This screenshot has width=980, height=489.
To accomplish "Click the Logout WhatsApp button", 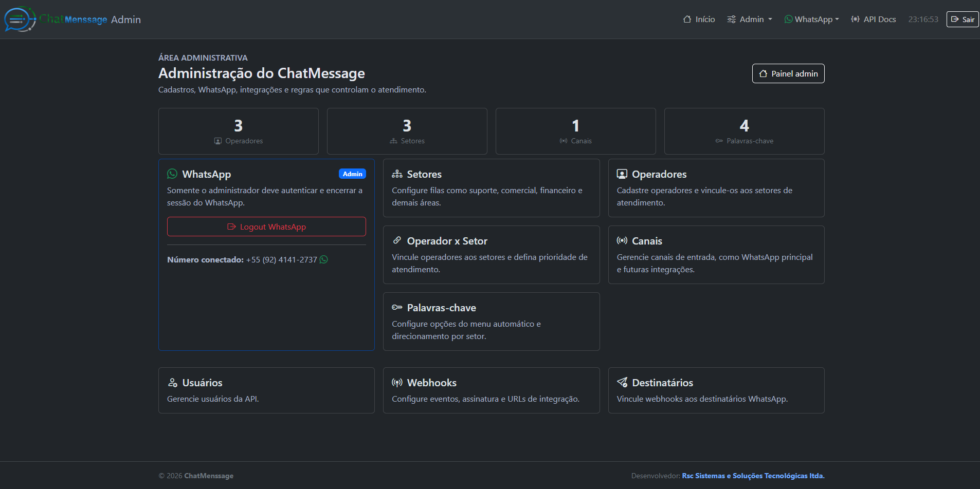I will point(266,227).
